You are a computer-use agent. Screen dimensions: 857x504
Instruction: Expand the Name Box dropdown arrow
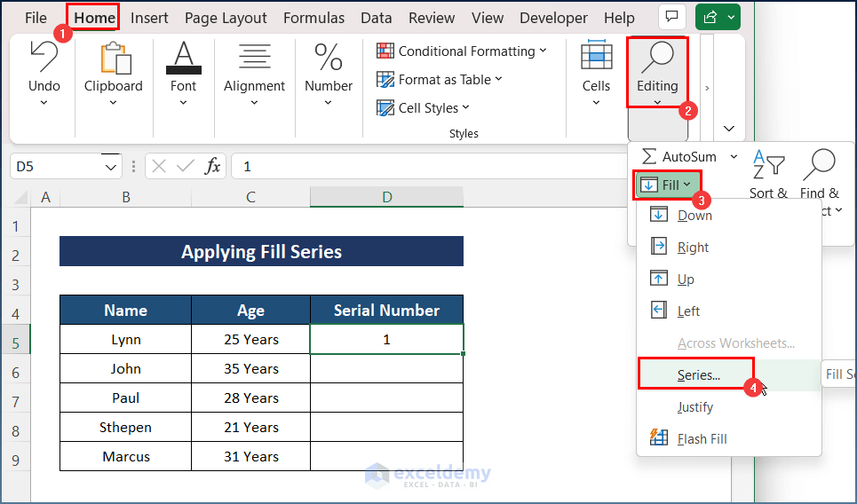(110, 167)
